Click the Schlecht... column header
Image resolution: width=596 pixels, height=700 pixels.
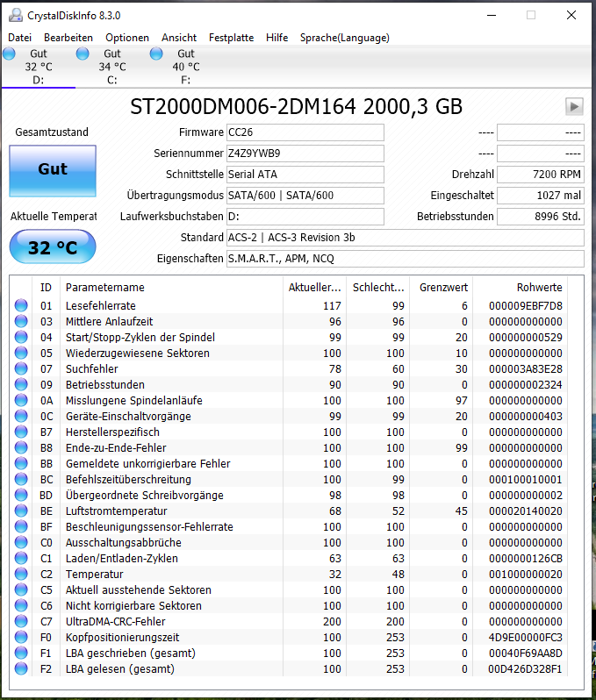pyautogui.click(x=378, y=288)
